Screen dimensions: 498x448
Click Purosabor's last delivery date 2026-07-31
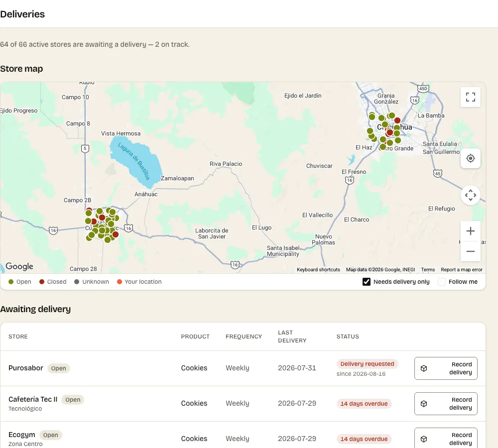pyautogui.click(x=297, y=368)
